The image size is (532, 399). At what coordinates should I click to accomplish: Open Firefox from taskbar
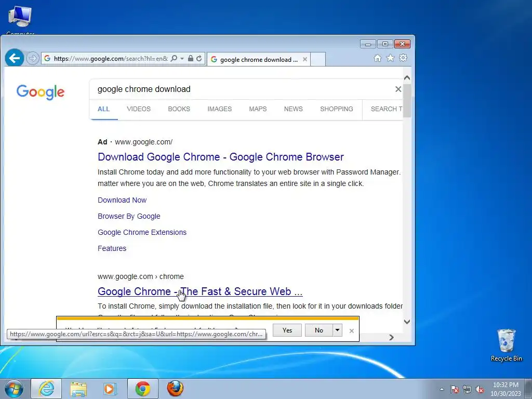pyautogui.click(x=175, y=389)
